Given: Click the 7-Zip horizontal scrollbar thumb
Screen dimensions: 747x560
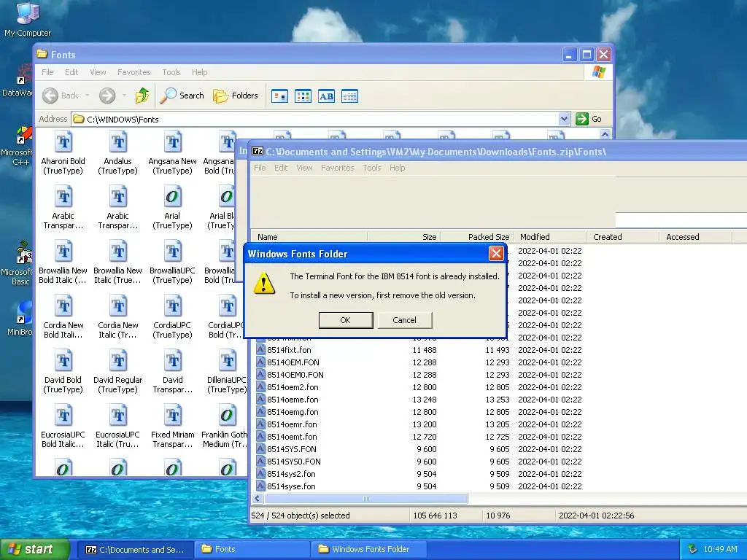Looking at the screenshot, I should pos(366,499).
